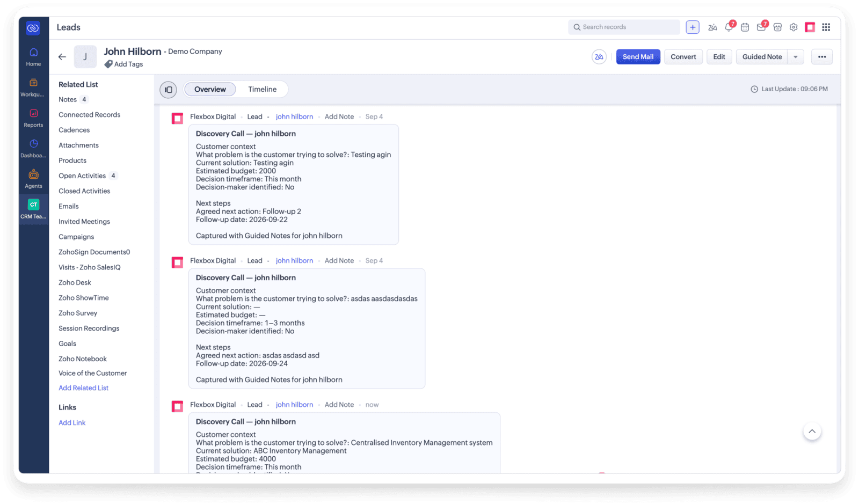Image resolution: width=859 pixels, height=504 pixels.
Task: Open Dashboards in the left sidebar
Action: [33, 149]
